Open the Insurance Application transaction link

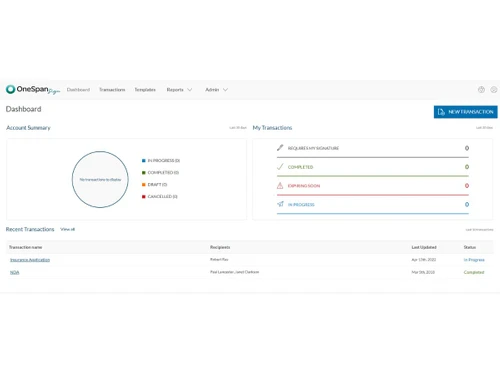30,260
